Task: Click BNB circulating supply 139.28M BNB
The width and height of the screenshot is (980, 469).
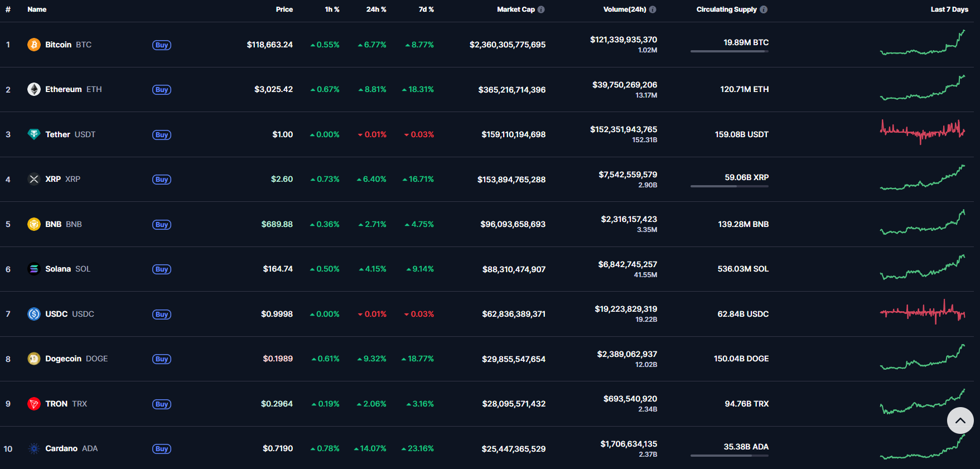Action: [744, 224]
